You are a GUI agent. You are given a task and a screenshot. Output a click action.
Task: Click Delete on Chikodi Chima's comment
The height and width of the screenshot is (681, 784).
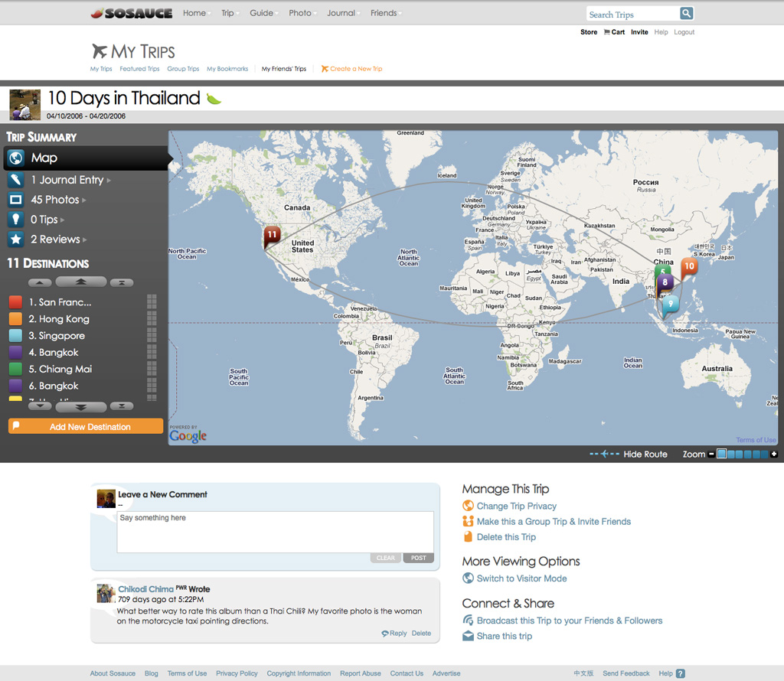tap(422, 633)
